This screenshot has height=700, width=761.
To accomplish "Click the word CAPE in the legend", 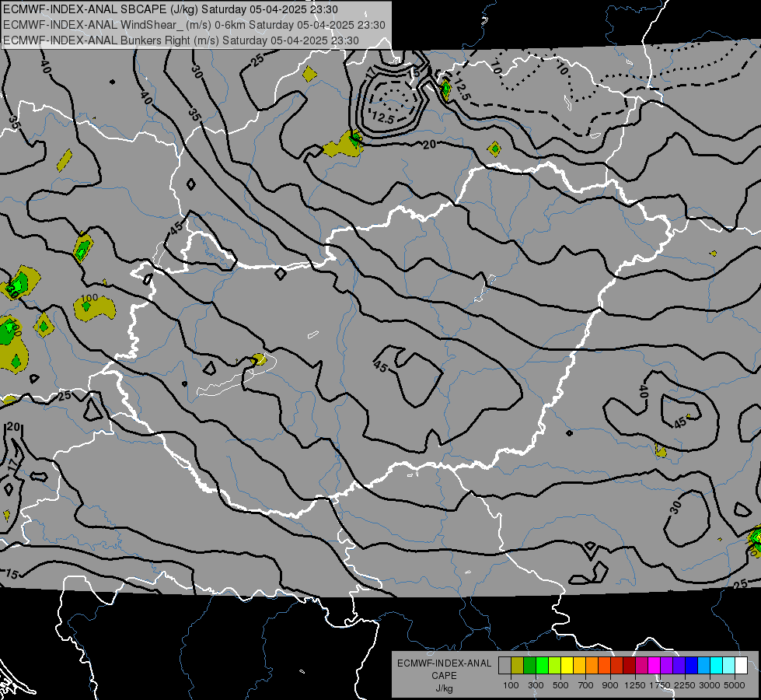I will coord(444,676).
